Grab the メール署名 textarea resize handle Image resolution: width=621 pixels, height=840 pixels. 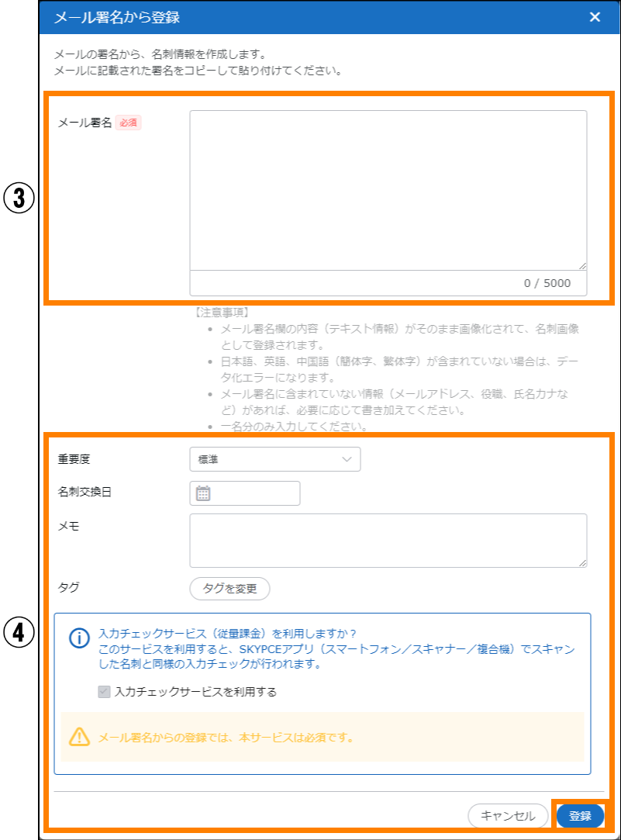click(x=581, y=265)
